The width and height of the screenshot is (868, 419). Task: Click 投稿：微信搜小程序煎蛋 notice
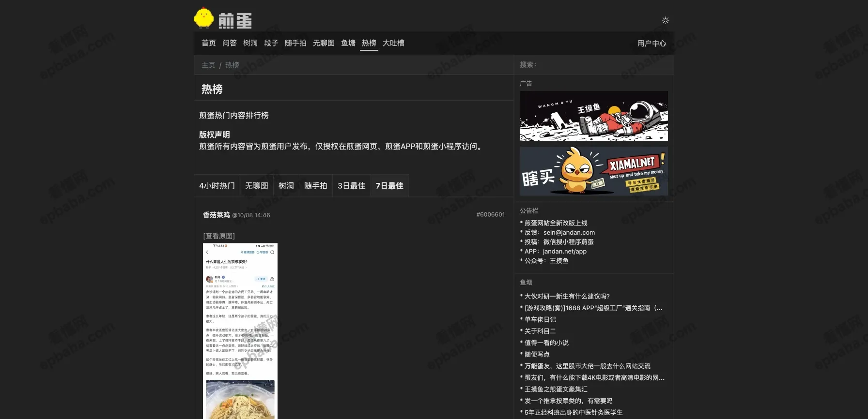[x=559, y=242]
